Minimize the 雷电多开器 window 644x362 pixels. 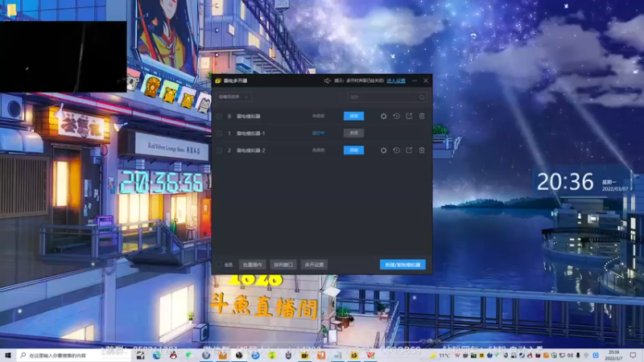(x=415, y=81)
